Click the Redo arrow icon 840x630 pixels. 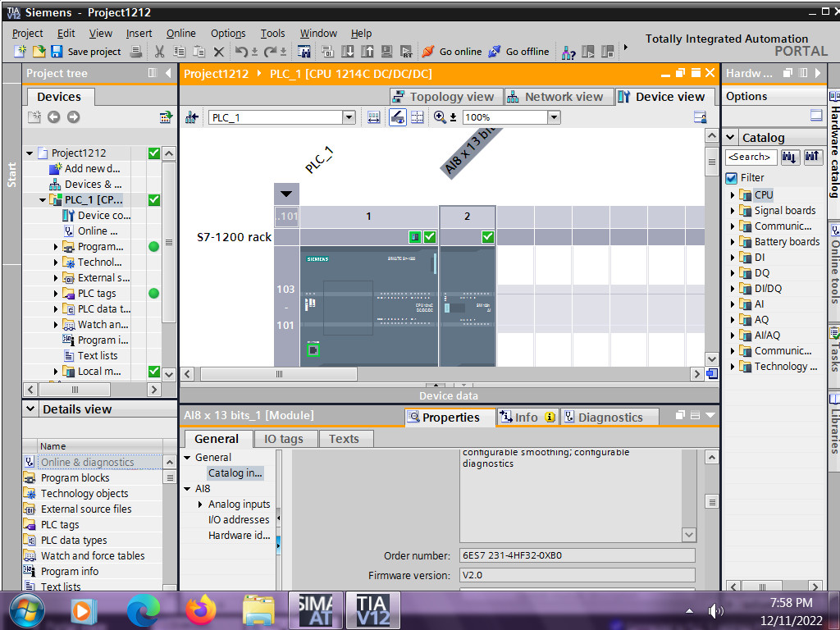270,52
